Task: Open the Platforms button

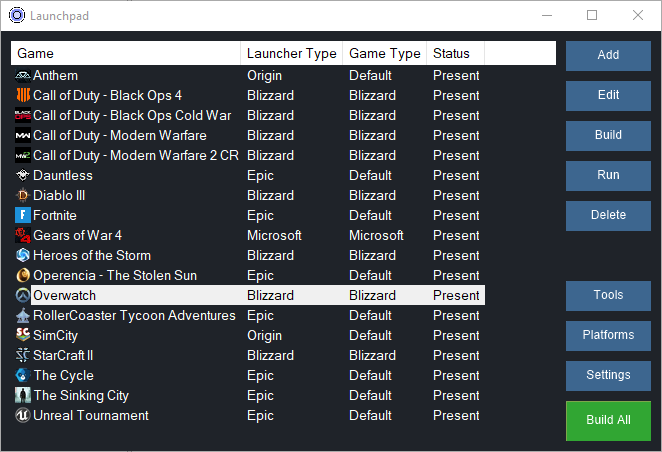Action: [x=608, y=335]
